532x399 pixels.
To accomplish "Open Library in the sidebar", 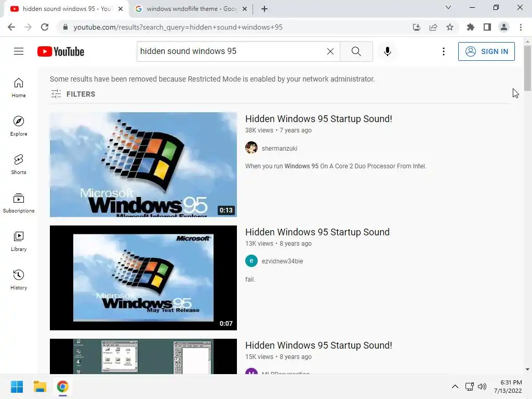I will coord(19,241).
